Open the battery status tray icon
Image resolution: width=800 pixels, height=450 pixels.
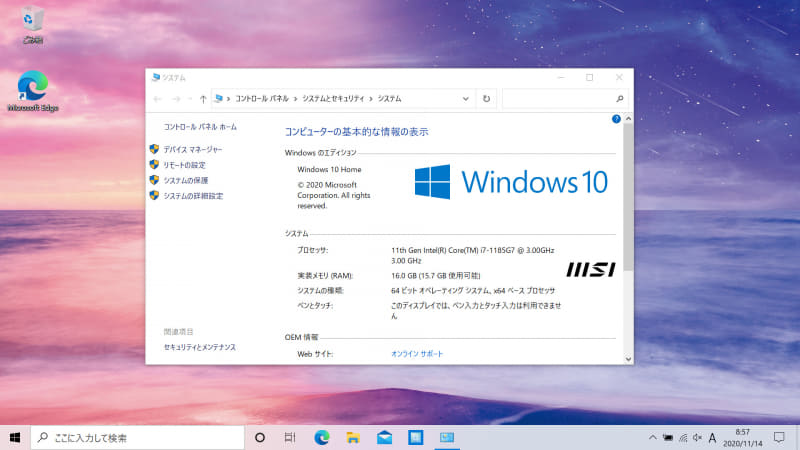667,437
